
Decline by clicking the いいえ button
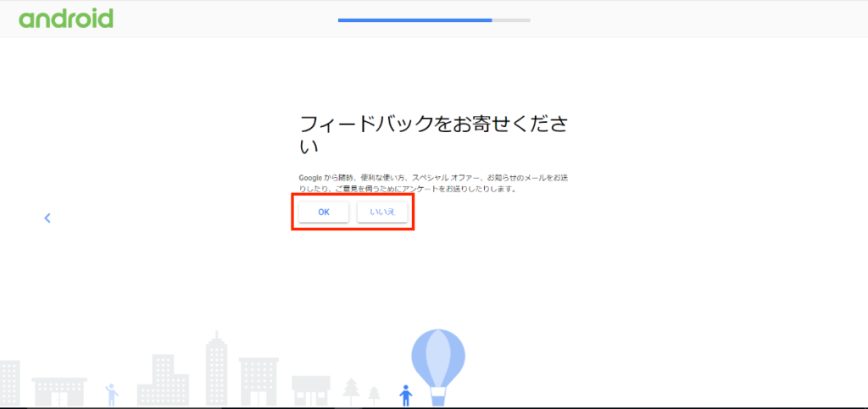[x=382, y=212]
